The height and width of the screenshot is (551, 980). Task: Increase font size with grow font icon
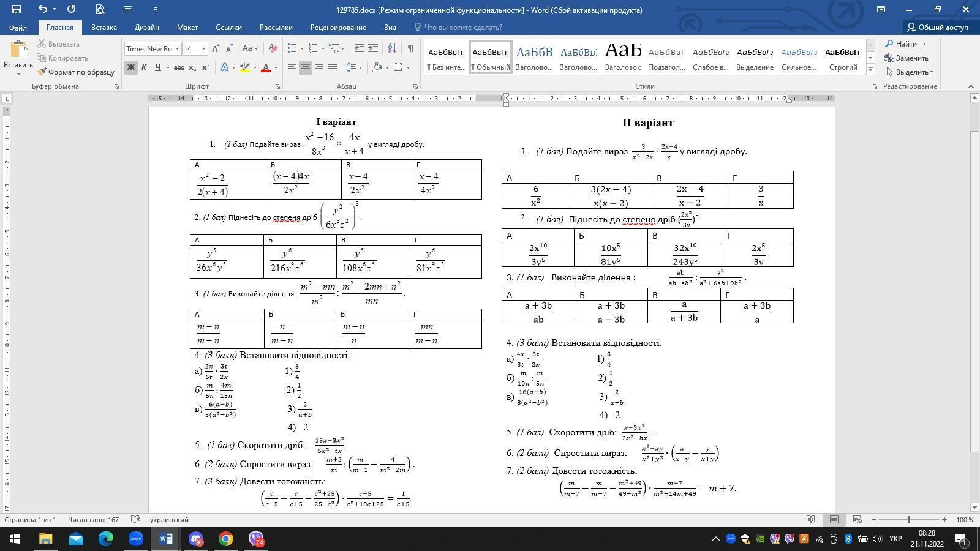pyautogui.click(x=216, y=48)
